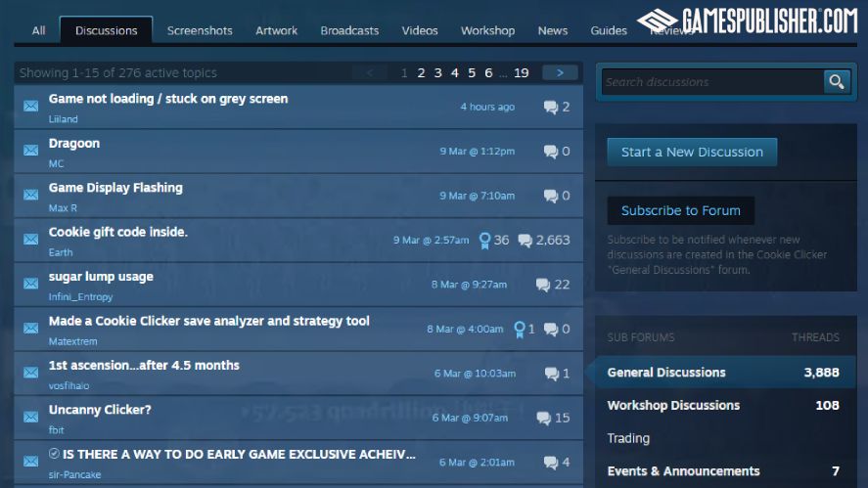Click envelope icon for save analyzer topic
Image resolution: width=868 pixels, height=488 pixels.
[31, 328]
